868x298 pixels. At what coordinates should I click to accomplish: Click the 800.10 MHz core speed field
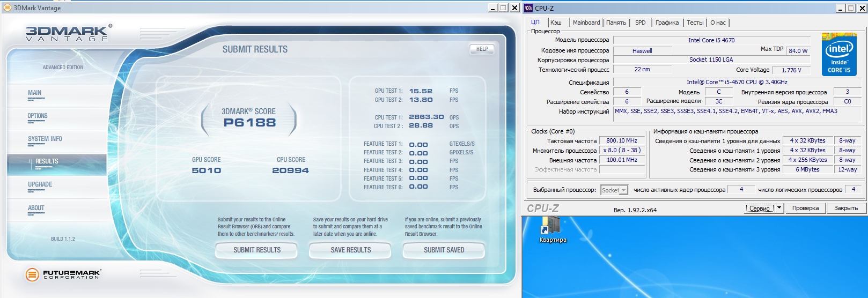pos(622,140)
